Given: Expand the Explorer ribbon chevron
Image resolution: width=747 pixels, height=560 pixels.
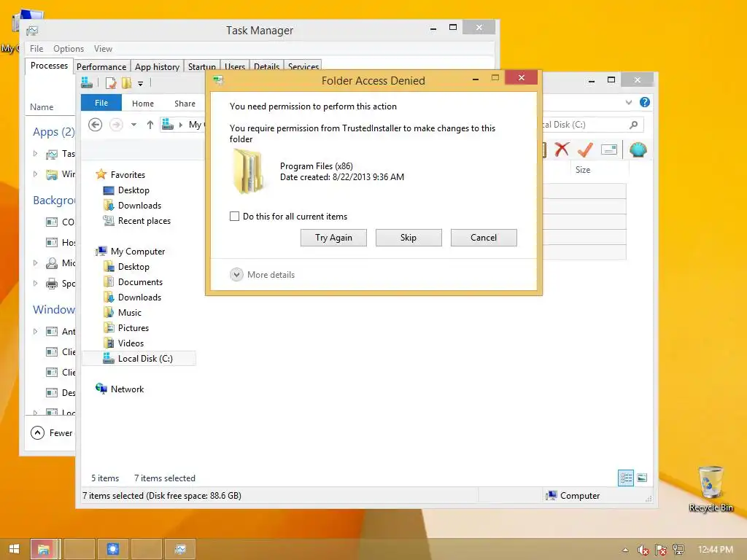Looking at the screenshot, I should click(x=629, y=102).
